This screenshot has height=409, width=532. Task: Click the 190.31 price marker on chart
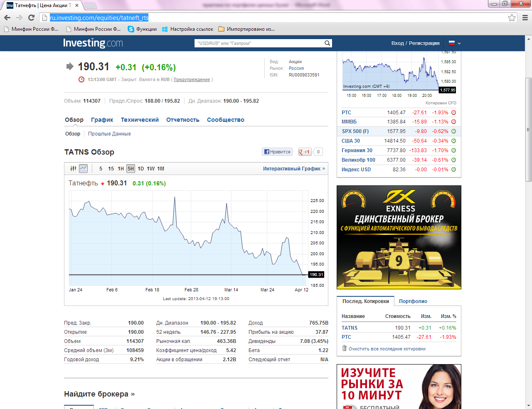click(x=316, y=274)
